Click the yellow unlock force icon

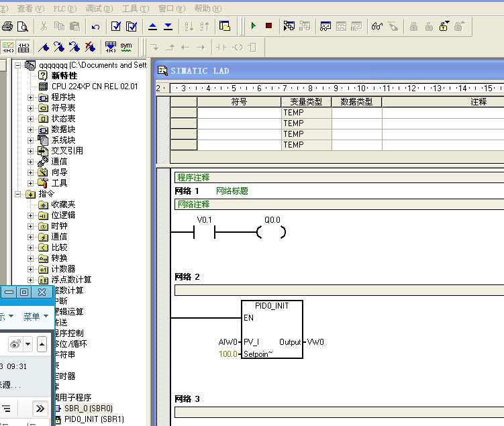(x=444, y=26)
